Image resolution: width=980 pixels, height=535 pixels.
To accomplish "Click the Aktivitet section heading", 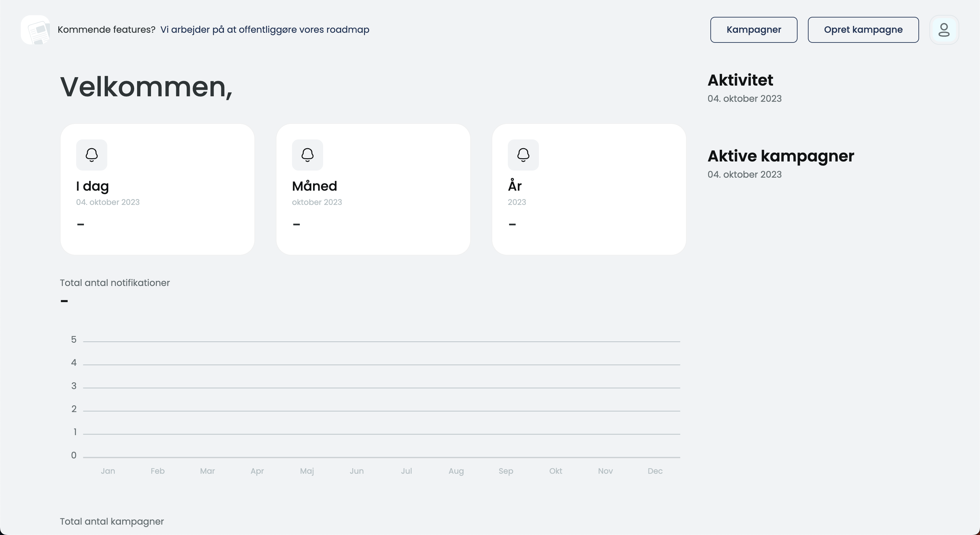I will [740, 80].
